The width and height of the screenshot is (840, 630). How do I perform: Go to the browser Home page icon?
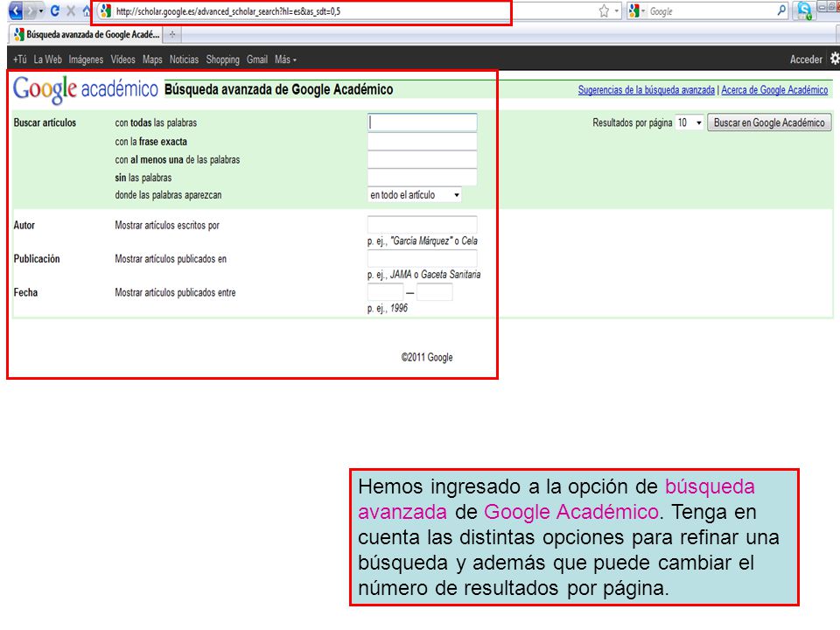click(87, 10)
